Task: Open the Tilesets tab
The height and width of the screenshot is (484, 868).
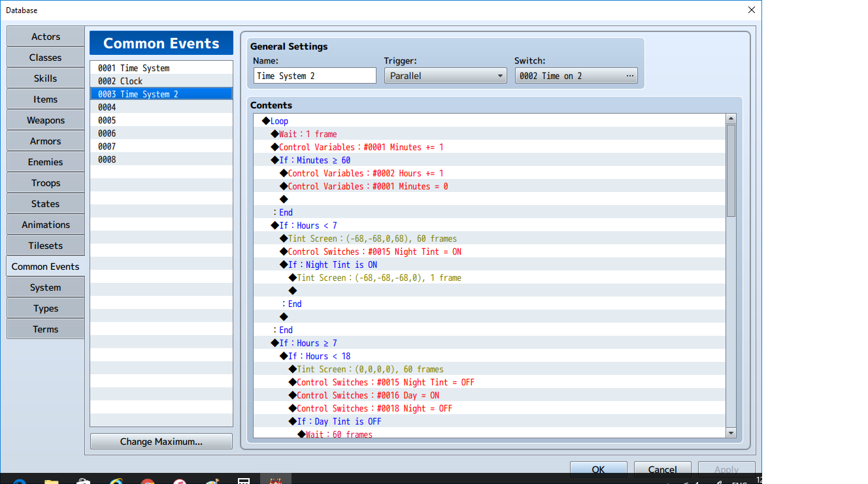Action: tap(46, 246)
